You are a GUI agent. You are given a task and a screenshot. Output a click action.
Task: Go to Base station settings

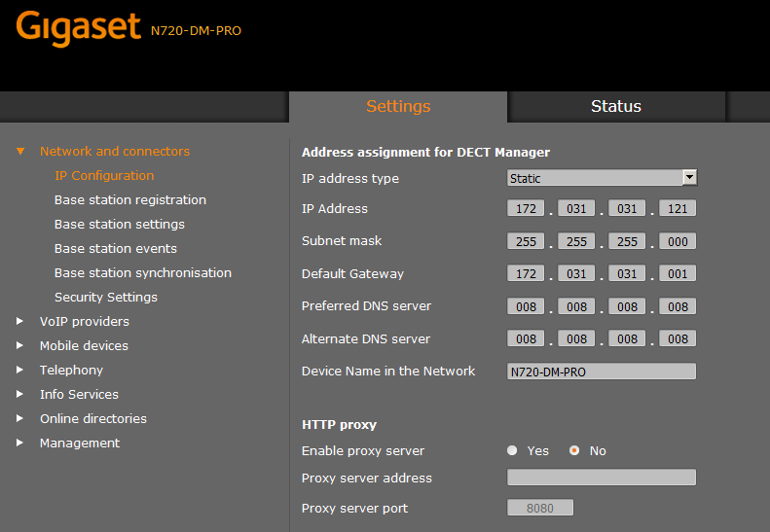point(120,225)
